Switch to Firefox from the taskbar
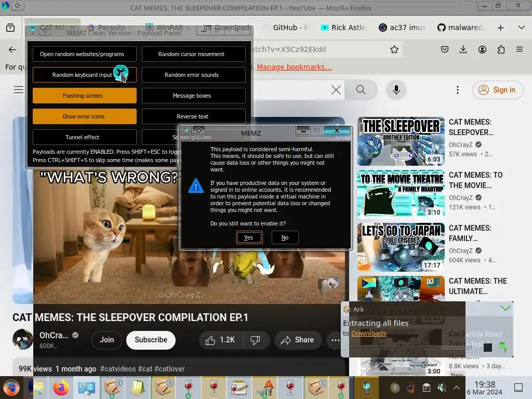 [61, 388]
